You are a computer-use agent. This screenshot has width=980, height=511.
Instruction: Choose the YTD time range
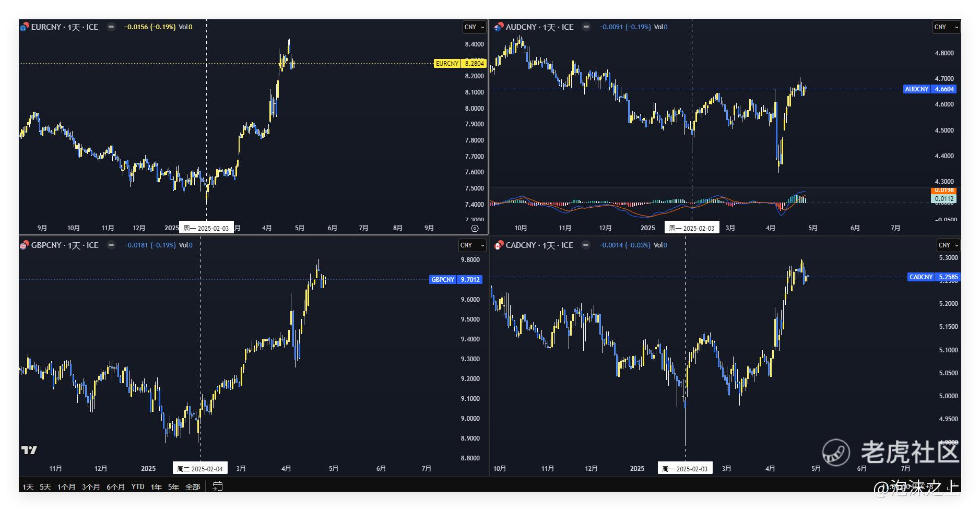coord(138,487)
